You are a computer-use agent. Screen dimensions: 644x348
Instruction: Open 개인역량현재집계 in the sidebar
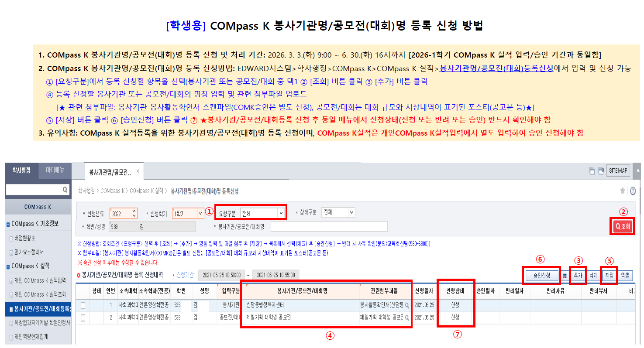[x=31, y=337]
